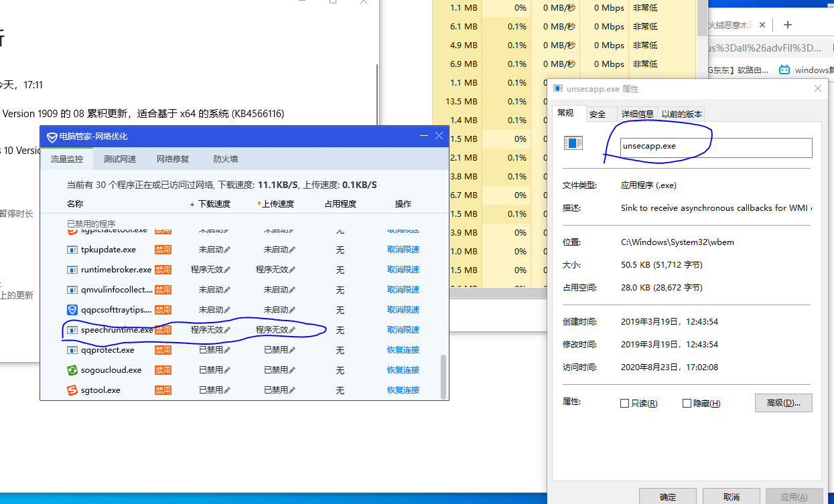Click the KB4566116 update entry text
This screenshot has height=504, width=834.
coord(143,114)
